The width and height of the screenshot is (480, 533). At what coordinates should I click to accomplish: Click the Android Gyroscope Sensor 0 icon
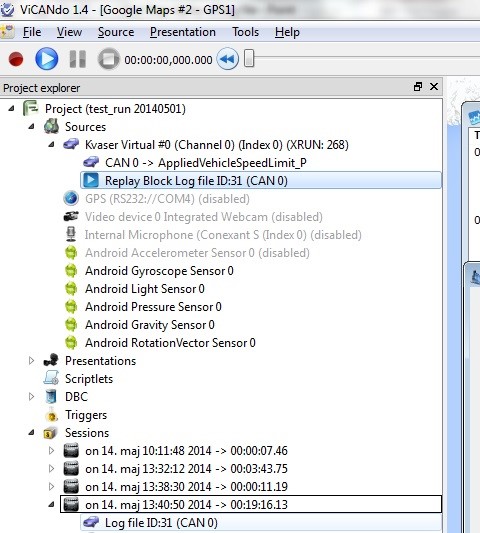click(71, 271)
